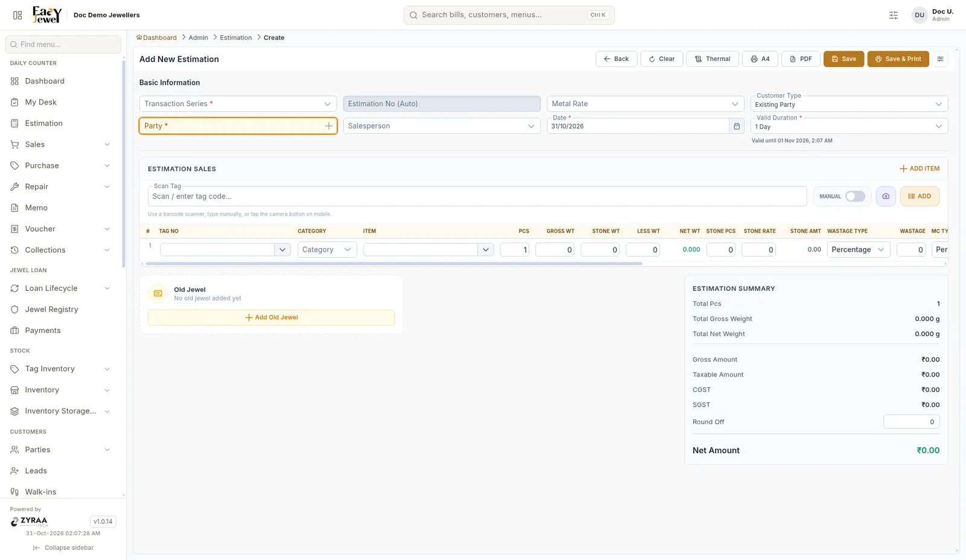Open the Transaction Series dropdown
Image resolution: width=966 pixels, height=560 pixels.
238,104
